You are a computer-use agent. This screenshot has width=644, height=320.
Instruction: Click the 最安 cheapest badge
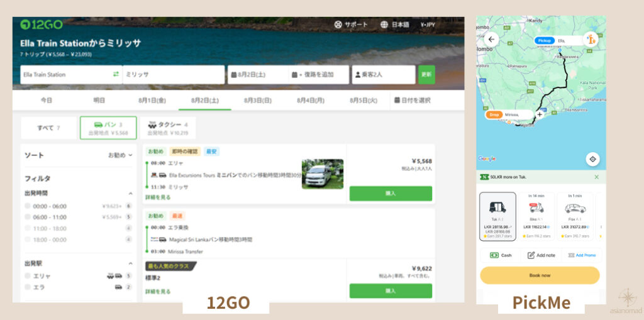[211, 152]
